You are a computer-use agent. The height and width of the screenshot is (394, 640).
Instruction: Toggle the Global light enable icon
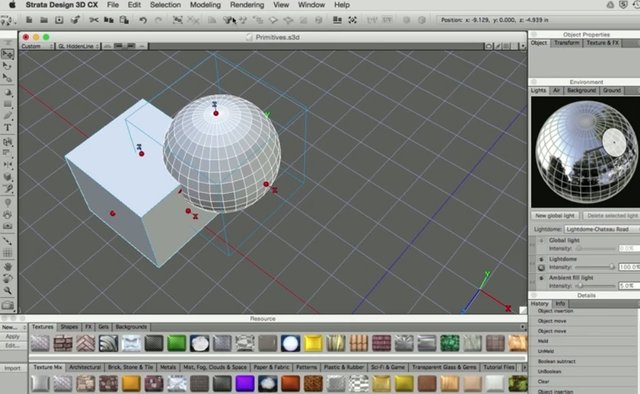(542, 240)
